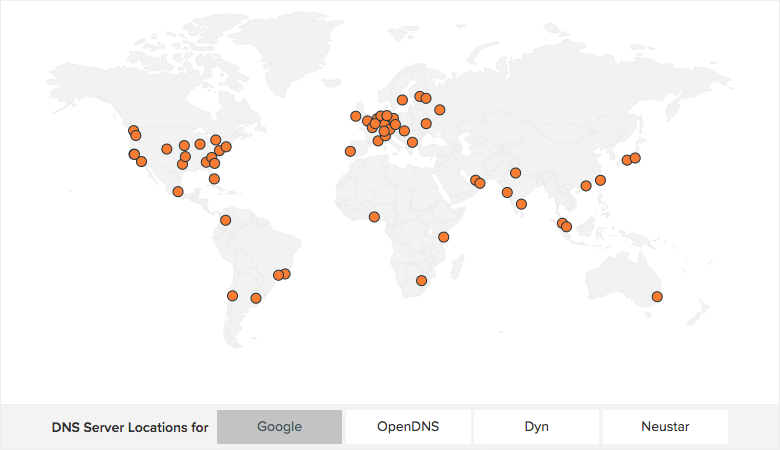Viewport: 780px width, 450px height.
Task: Select the Buenos Aires area marker
Action: (255, 298)
